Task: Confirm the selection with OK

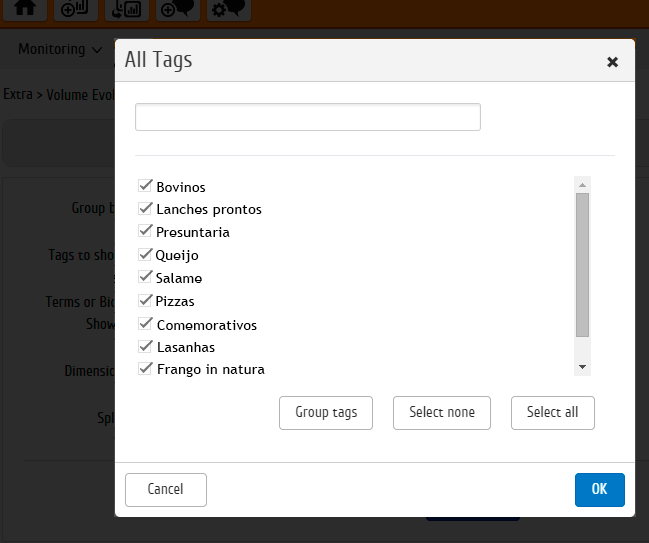Action: coord(599,489)
